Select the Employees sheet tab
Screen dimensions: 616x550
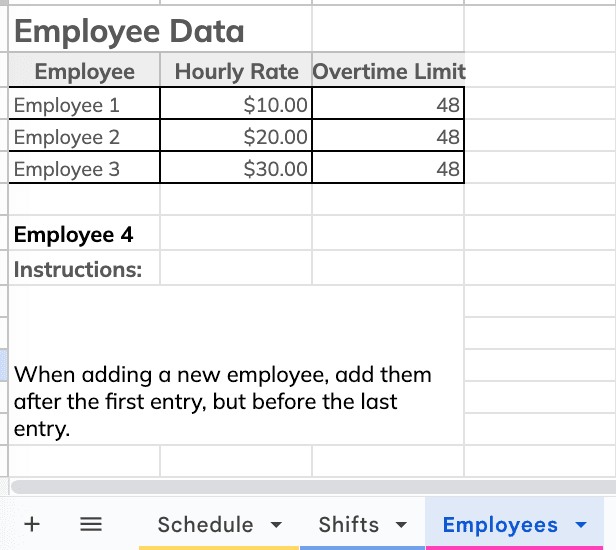click(x=500, y=524)
